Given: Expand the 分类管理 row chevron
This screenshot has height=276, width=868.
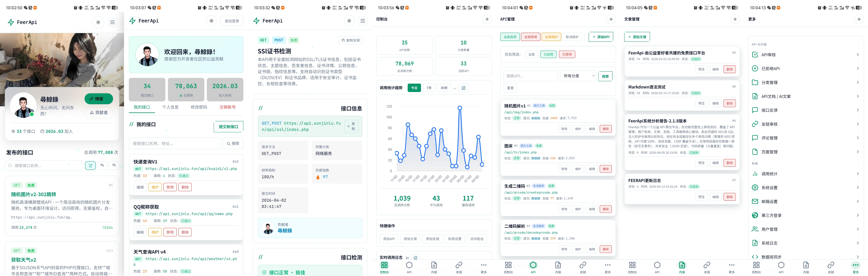Looking at the screenshot, I should 858,82.
